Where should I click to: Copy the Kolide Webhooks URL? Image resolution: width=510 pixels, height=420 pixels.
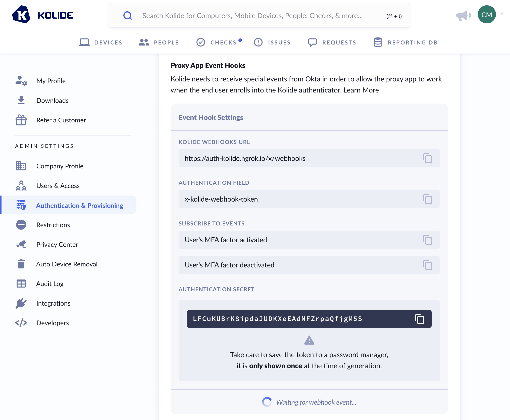pos(427,158)
